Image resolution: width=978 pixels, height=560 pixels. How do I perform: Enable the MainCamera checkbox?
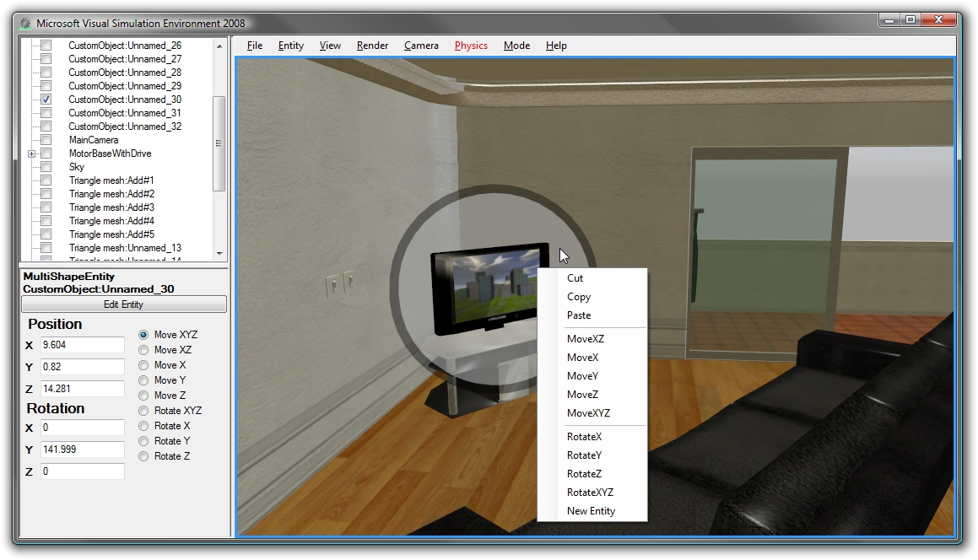point(45,139)
